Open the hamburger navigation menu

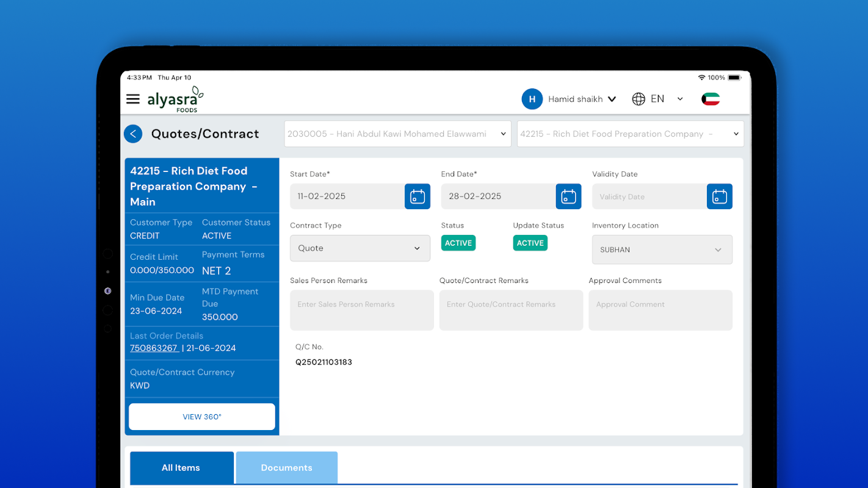(x=133, y=99)
